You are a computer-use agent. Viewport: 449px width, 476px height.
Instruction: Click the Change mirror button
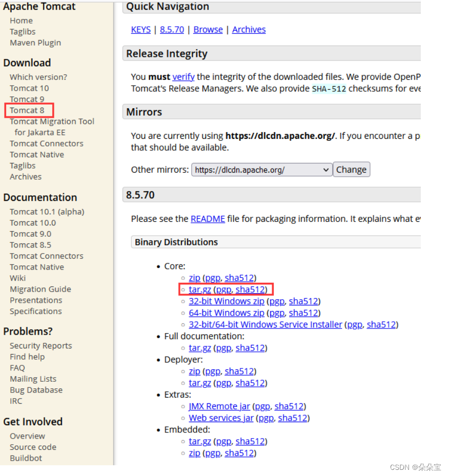[351, 170]
